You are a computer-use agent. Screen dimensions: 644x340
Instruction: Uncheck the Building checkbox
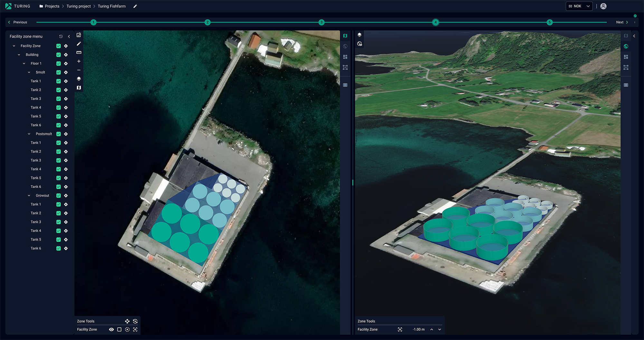click(x=59, y=55)
